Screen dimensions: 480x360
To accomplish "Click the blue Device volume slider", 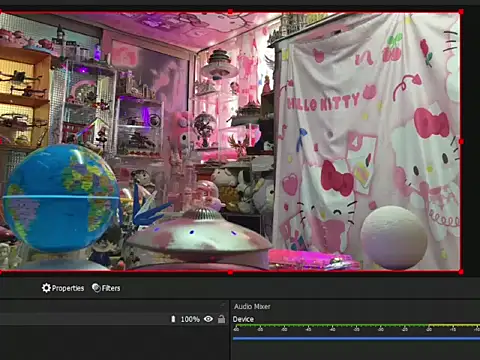I will point(356,339).
